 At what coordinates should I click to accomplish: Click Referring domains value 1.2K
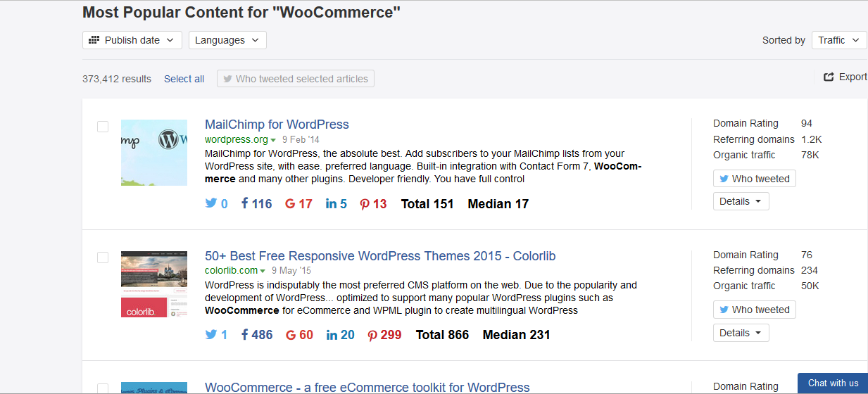click(811, 139)
